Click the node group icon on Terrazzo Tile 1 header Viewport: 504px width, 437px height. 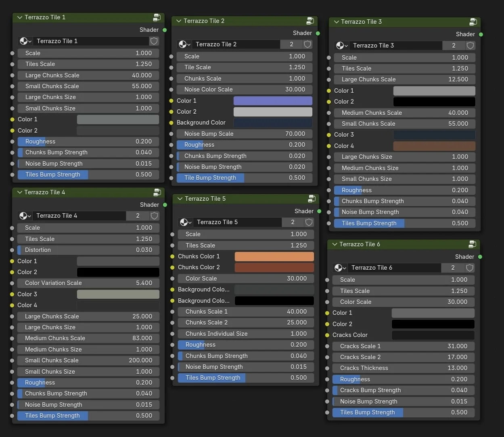pos(157,17)
